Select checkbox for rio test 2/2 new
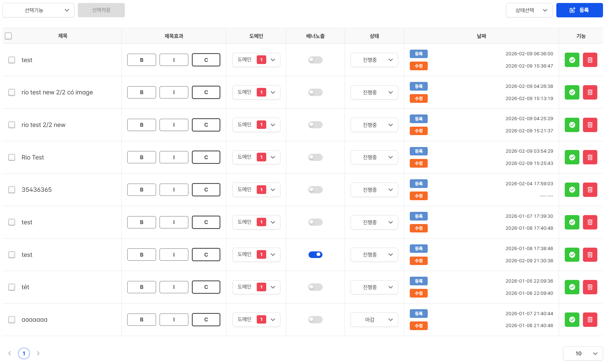Screen dimensions: 606x364 tap(12, 125)
